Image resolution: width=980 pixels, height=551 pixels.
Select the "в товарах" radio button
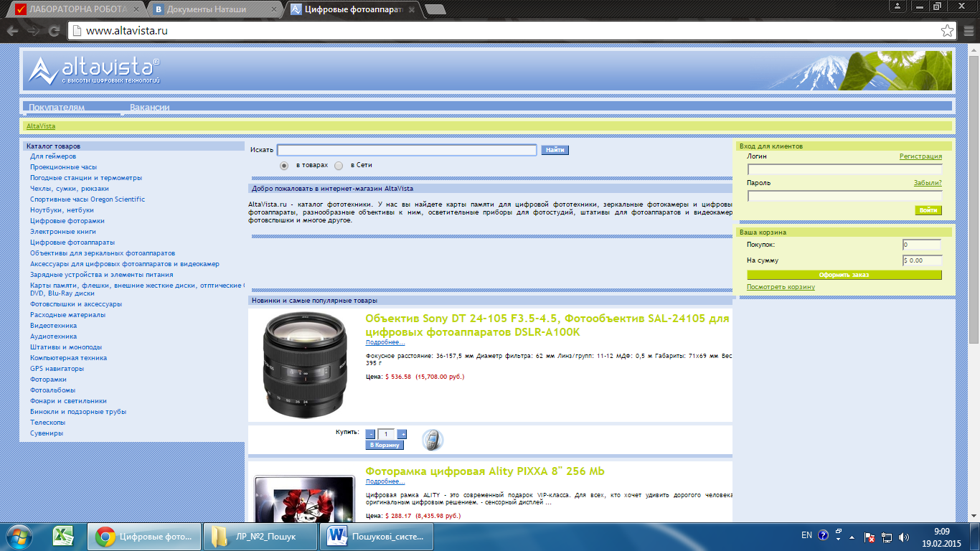(284, 165)
